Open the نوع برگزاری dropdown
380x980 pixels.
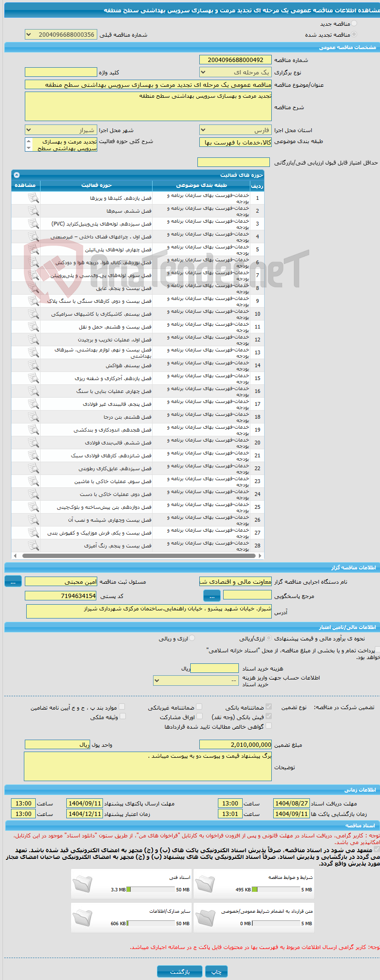[x=236, y=72]
